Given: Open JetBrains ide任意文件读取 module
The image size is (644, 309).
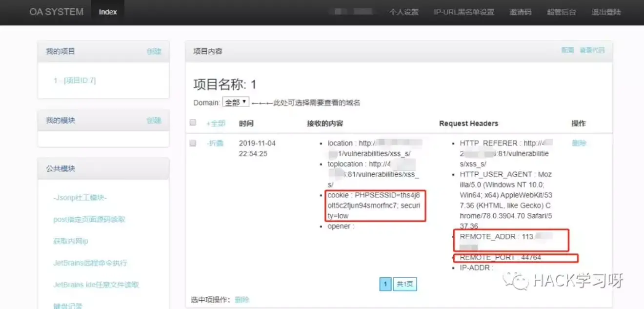Looking at the screenshot, I should pyautogui.click(x=96, y=285).
